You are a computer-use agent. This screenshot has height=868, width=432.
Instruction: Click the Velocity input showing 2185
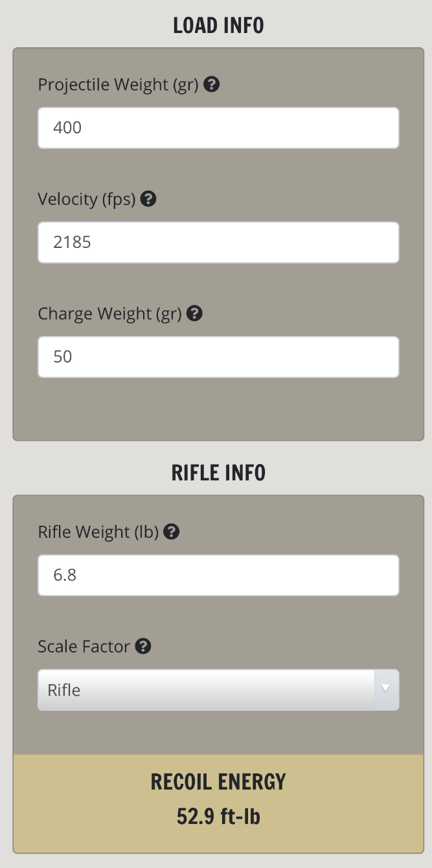point(218,242)
